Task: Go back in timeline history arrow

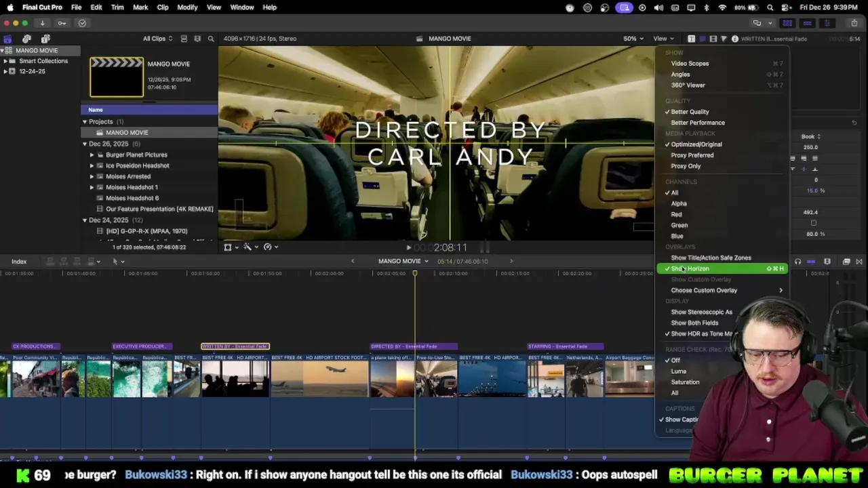Action: [352, 262]
